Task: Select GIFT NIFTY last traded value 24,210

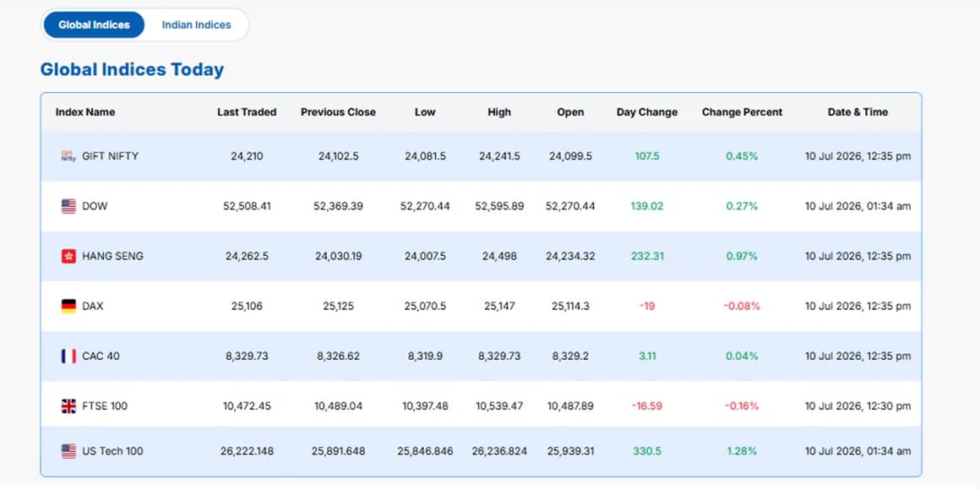Action: [247, 156]
